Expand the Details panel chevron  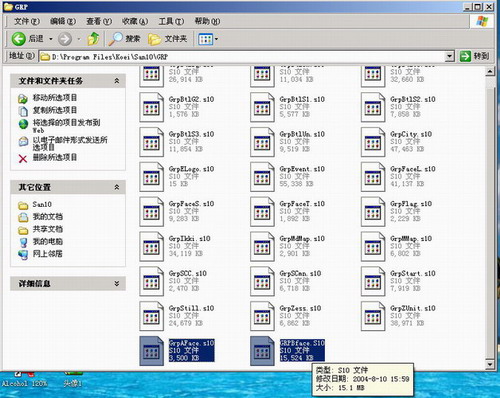click(117, 283)
